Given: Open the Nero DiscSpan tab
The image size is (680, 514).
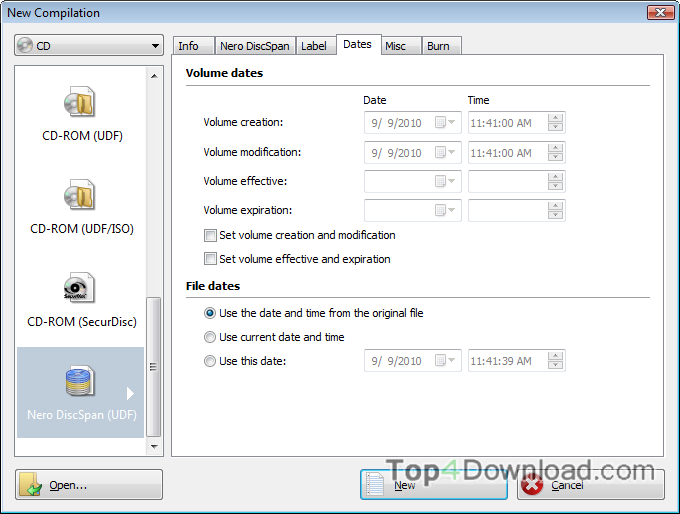Looking at the screenshot, I should tap(255, 46).
